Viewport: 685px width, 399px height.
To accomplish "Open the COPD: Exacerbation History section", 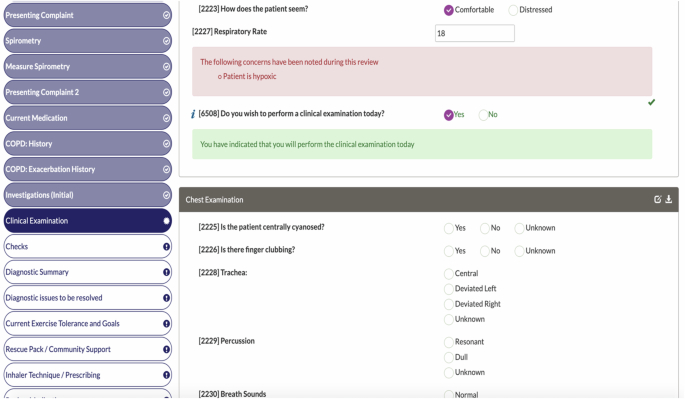I will 87,170.
